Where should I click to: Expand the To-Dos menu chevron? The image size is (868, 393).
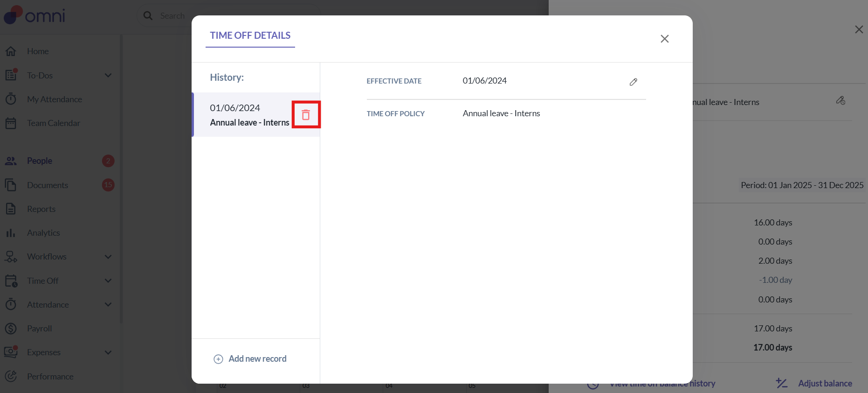(108, 75)
